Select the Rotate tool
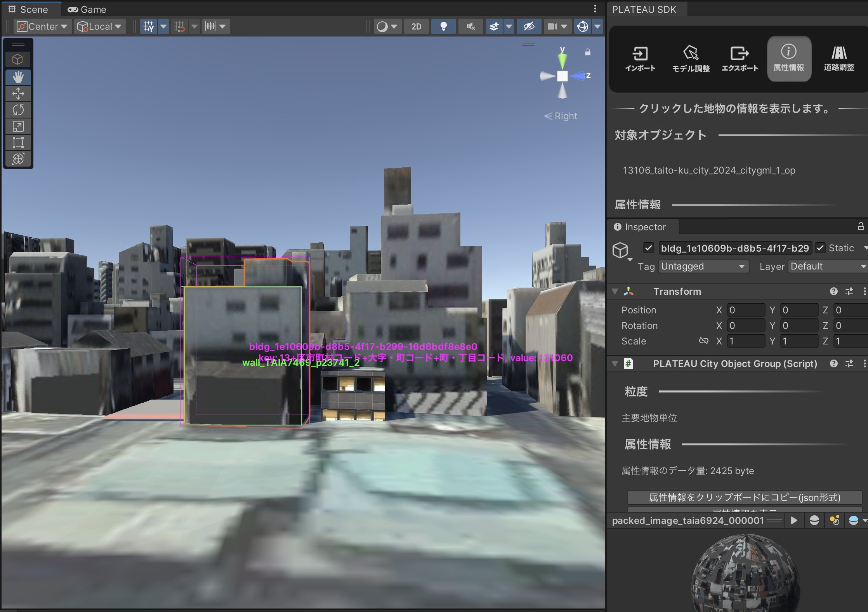 point(18,110)
